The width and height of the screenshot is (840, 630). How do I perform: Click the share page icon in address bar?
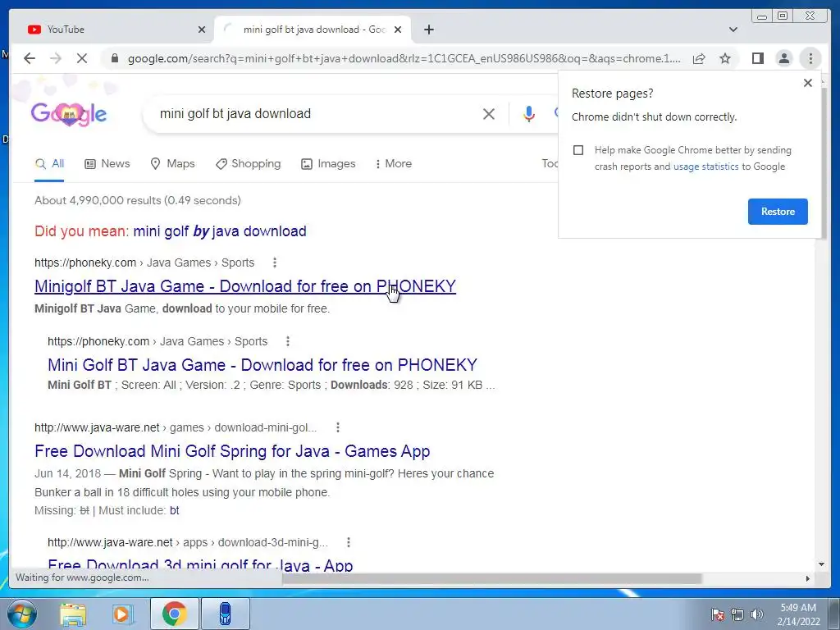point(699,58)
